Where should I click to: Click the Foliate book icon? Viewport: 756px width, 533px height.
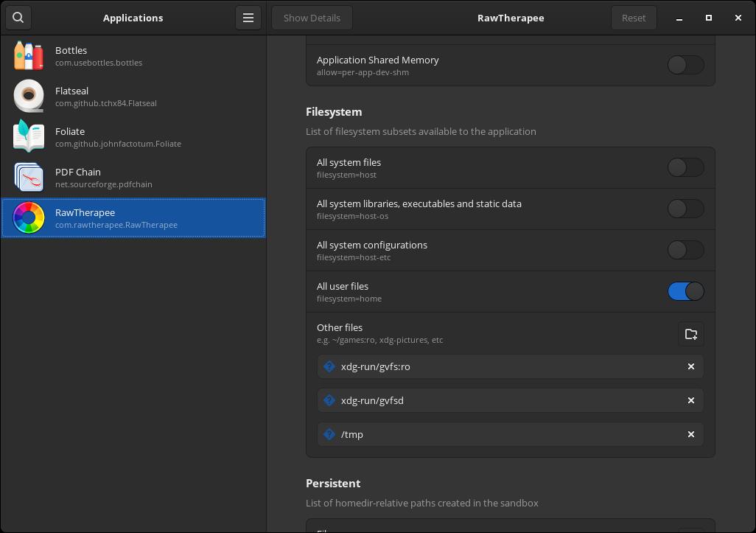pyautogui.click(x=29, y=136)
